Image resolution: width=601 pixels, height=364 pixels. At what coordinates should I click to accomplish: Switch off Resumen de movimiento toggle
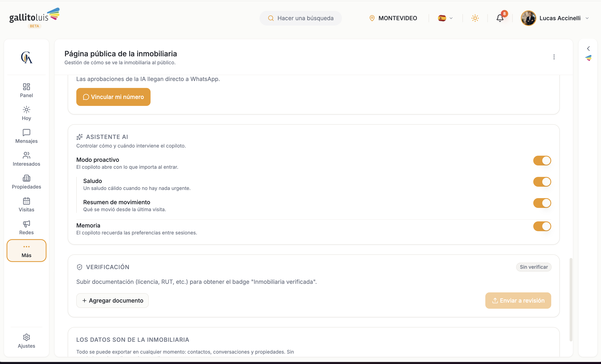click(542, 203)
